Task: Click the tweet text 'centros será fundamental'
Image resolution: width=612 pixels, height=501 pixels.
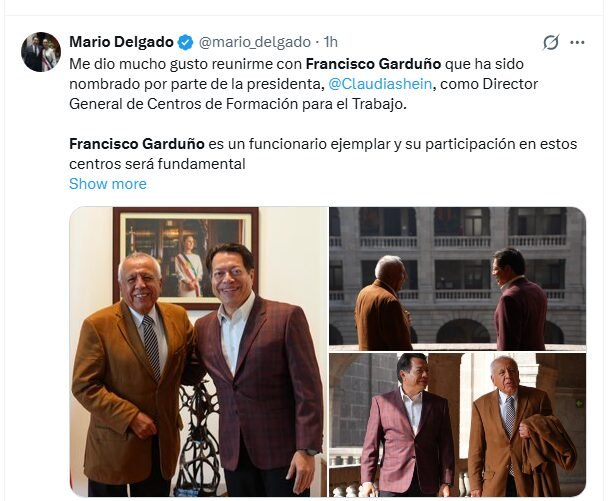Action: tap(157, 164)
